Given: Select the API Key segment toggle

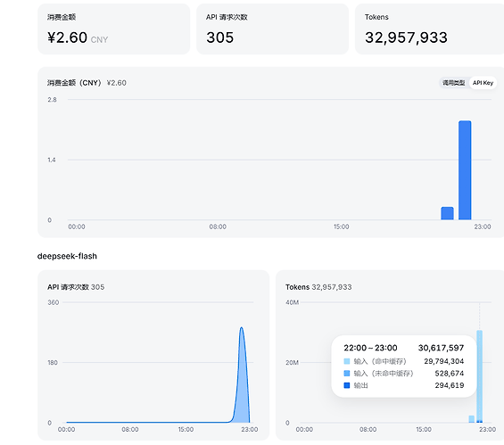Looking at the screenshot, I should (483, 83).
